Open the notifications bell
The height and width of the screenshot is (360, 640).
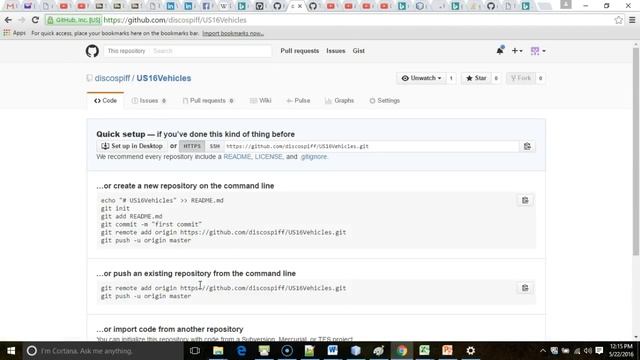click(x=500, y=51)
